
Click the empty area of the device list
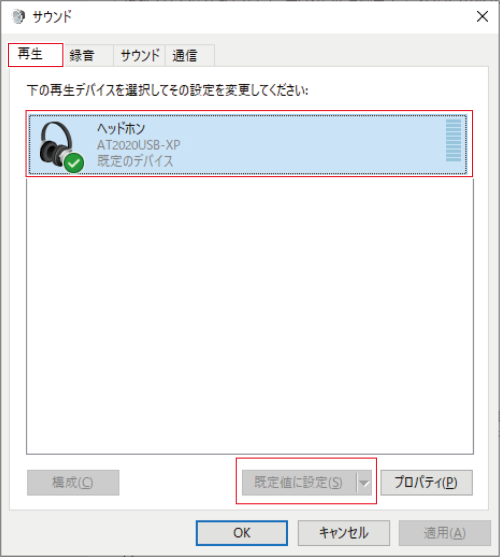250,314
